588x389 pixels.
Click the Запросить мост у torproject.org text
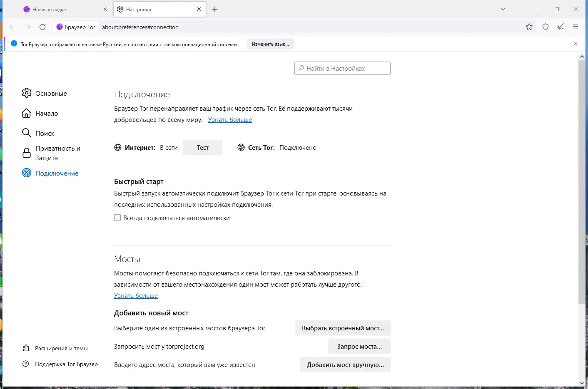tap(159, 347)
